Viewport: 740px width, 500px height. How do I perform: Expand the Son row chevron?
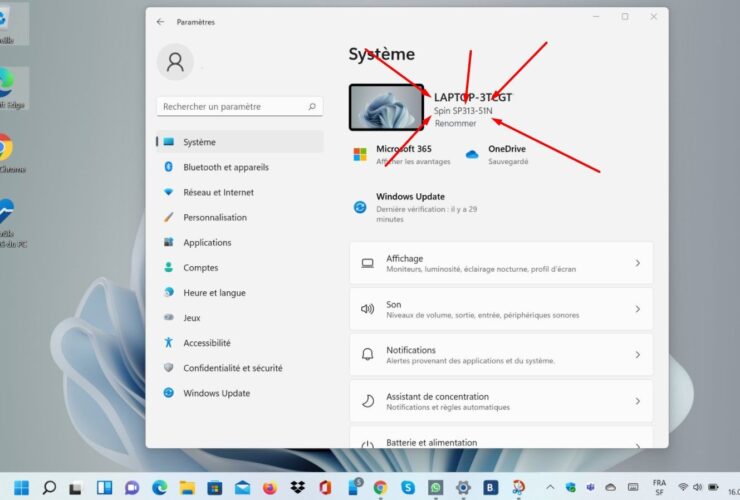coord(638,309)
